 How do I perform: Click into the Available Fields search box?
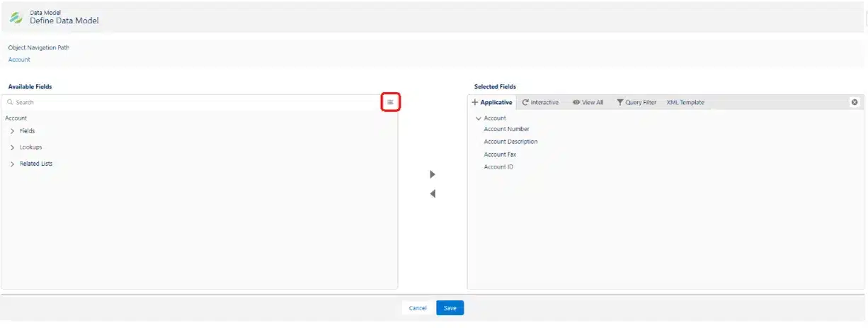(x=191, y=103)
